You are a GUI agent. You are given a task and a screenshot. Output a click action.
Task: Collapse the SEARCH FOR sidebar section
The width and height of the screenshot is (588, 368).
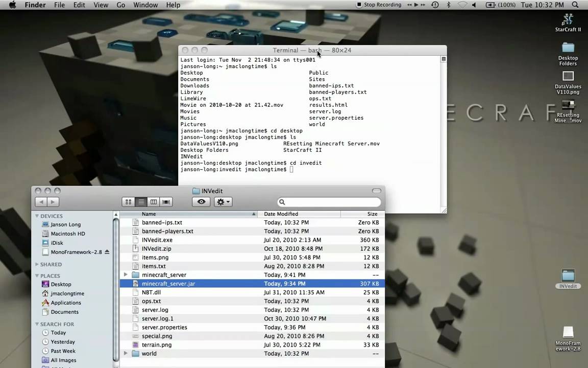37,324
